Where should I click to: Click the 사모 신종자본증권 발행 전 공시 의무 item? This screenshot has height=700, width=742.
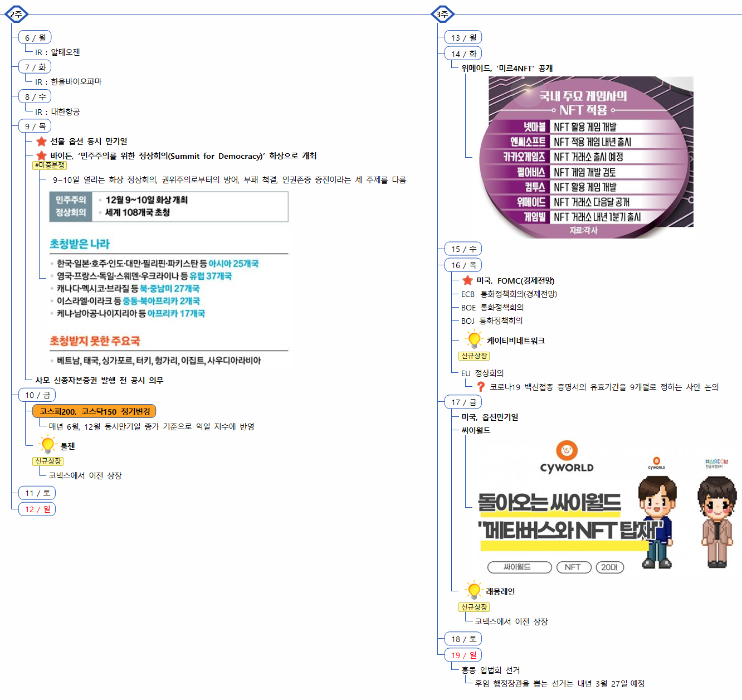coord(99,380)
